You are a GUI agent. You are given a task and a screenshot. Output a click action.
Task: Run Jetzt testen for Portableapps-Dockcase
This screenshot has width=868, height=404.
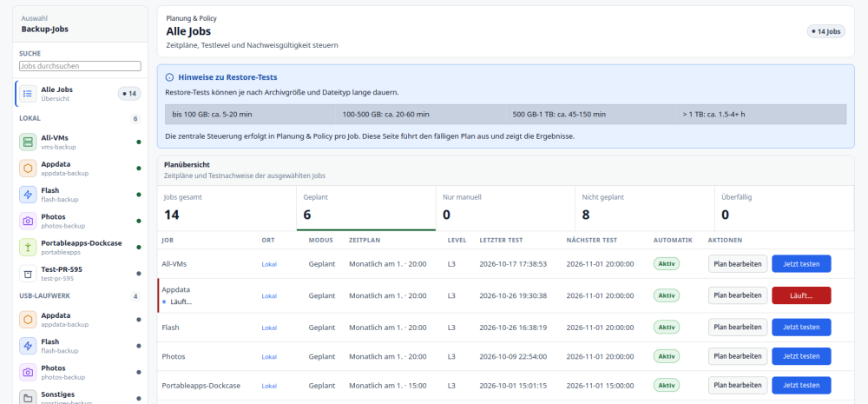point(801,385)
